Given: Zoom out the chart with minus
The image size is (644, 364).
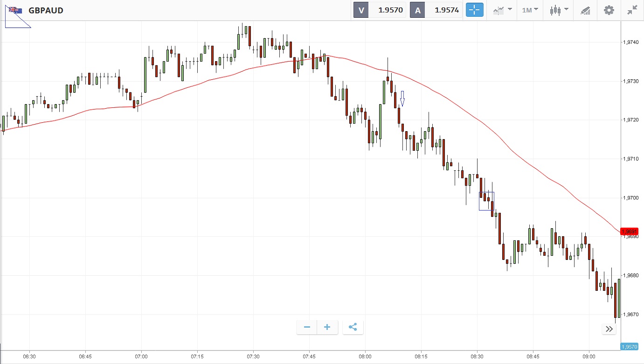Looking at the screenshot, I should tap(307, 327).
